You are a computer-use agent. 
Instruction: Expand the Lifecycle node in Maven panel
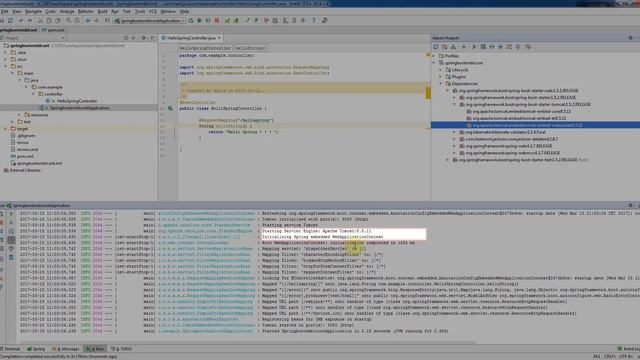441,70
